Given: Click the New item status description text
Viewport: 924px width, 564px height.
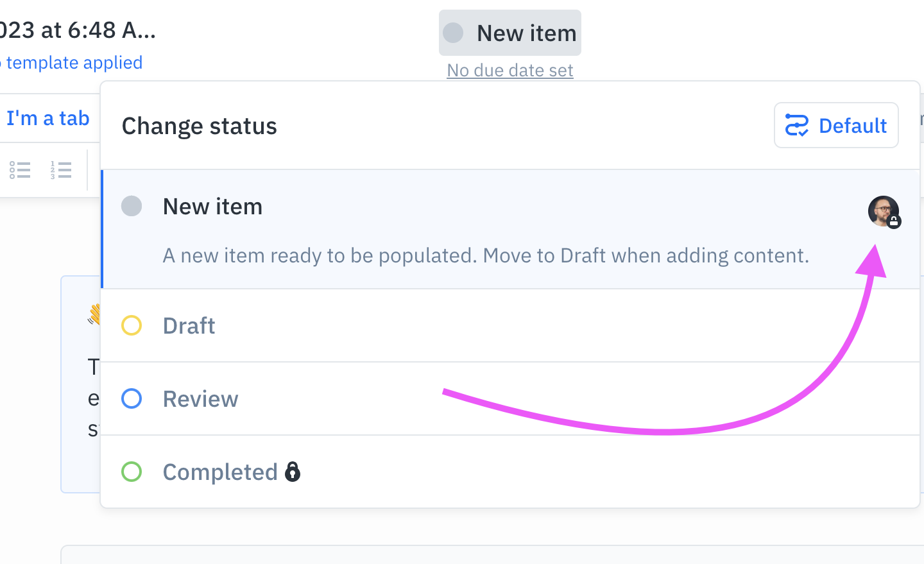Looking at the screenshot, I should pos(486,256).
